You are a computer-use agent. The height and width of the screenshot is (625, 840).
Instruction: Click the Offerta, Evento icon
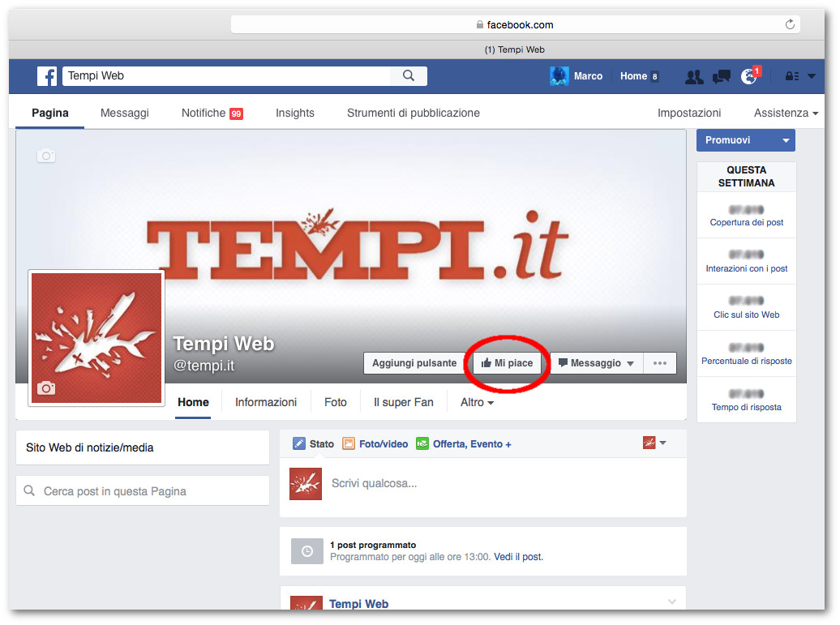point(422,443)
